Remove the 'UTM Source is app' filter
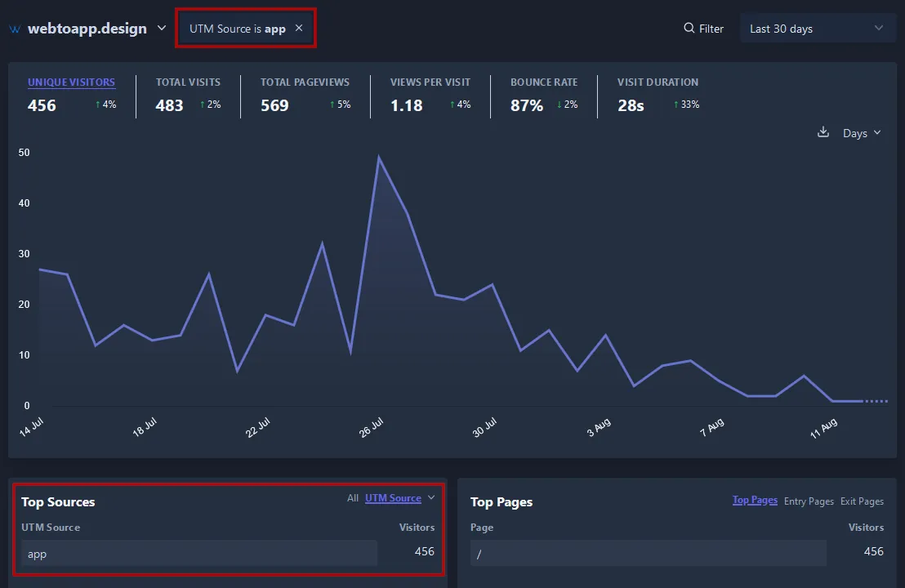The width and height of the screenshot is (905, 588). [x=299, y=27]
